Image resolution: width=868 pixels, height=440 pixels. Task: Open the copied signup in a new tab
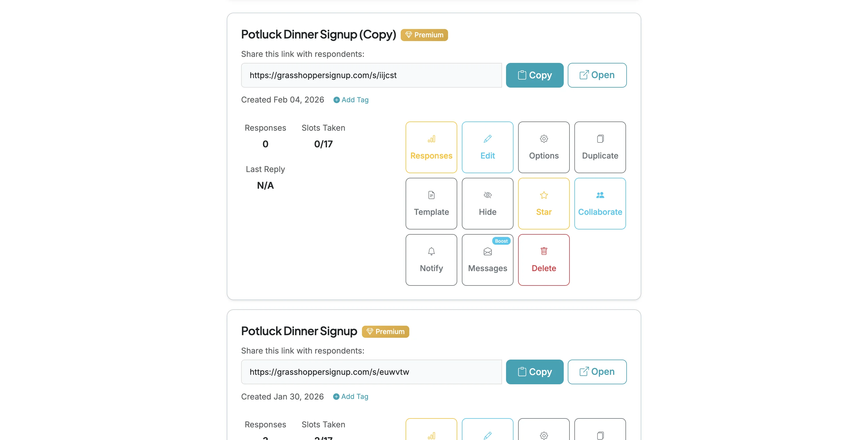click(597, 75)
